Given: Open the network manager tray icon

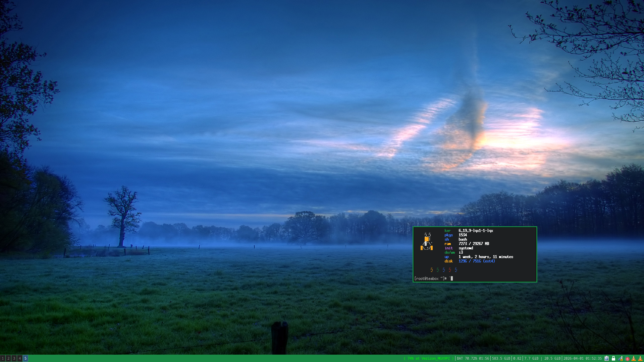Looking at the screenshot, I should [x=620, y=358].
